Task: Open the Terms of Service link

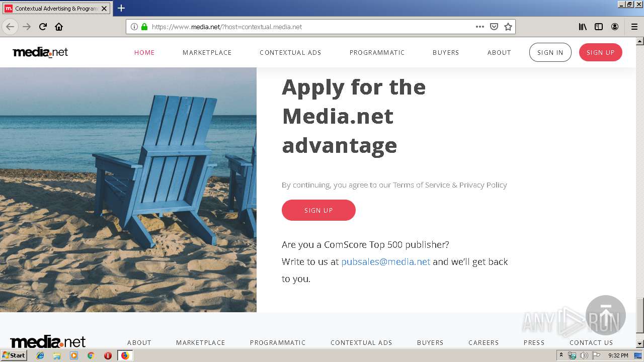Action: click(422, 185)
